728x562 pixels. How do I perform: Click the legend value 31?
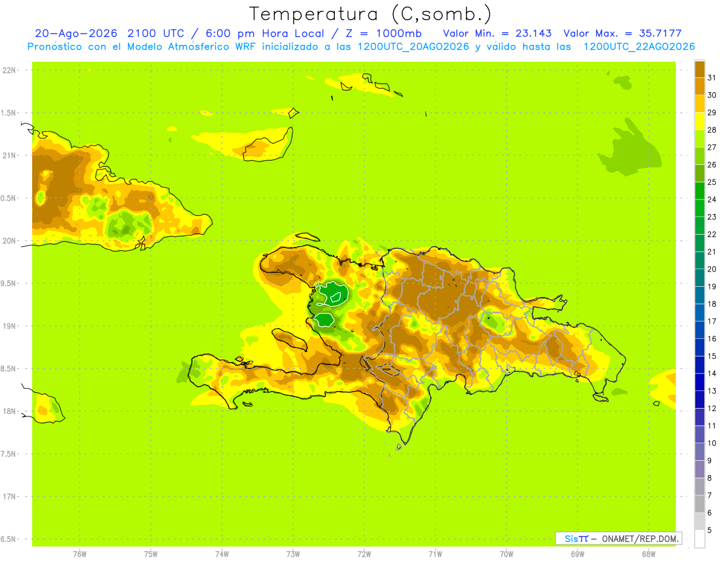tap(712, 78)
